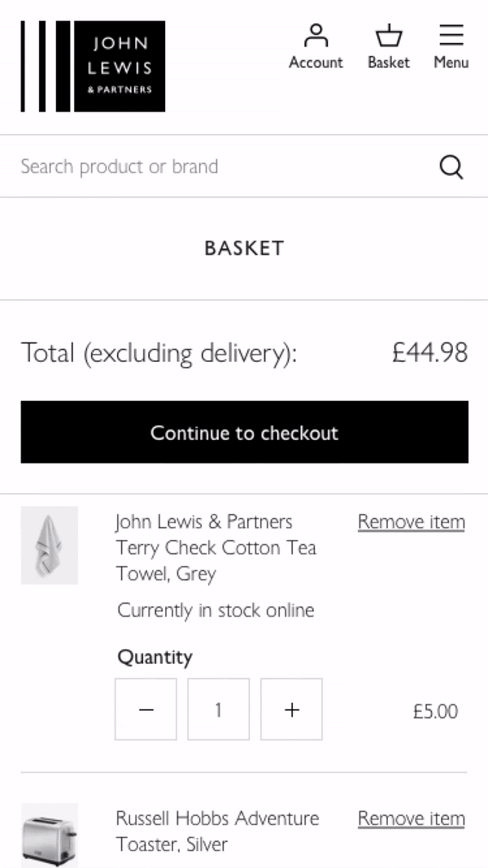The width and height of the screenshot is (488, 868).
Task: Open the Basket icon in header
Action: [388, 47]
